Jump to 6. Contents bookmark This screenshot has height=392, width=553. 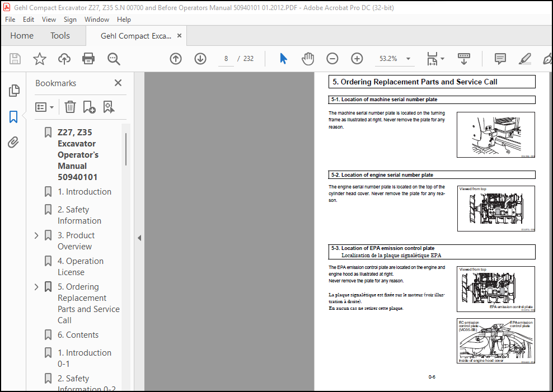[x=78, y=334]
